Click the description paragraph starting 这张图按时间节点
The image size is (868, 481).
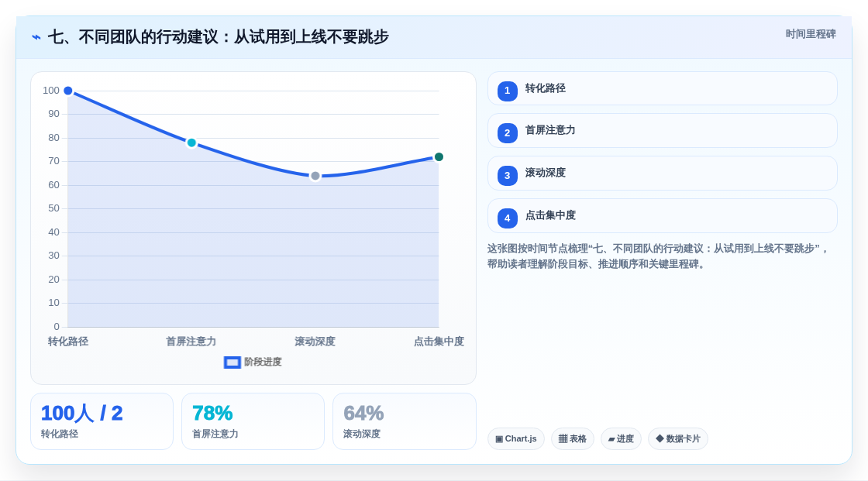(x=658, y=256)
